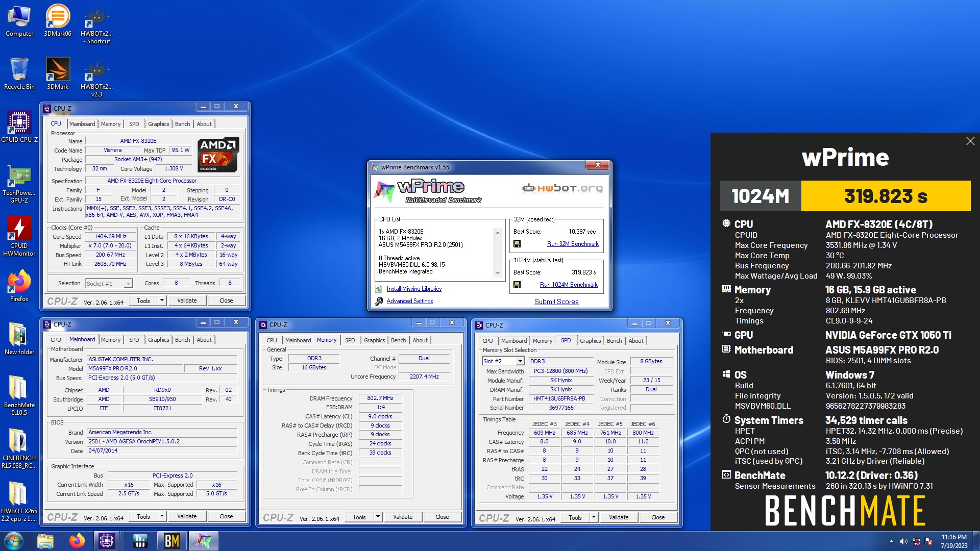Click save icon next to 32M Best Score
This screenshot has width=980, height=551.
517,244
